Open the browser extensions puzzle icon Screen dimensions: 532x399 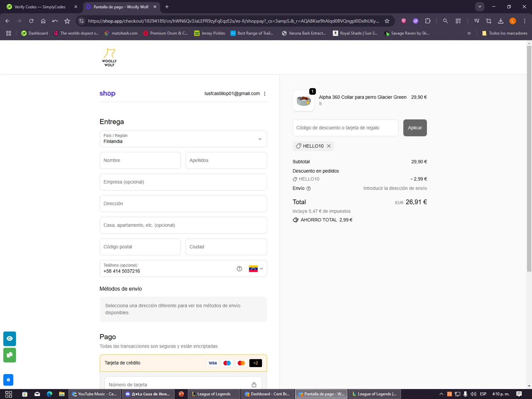pos(428,21)
